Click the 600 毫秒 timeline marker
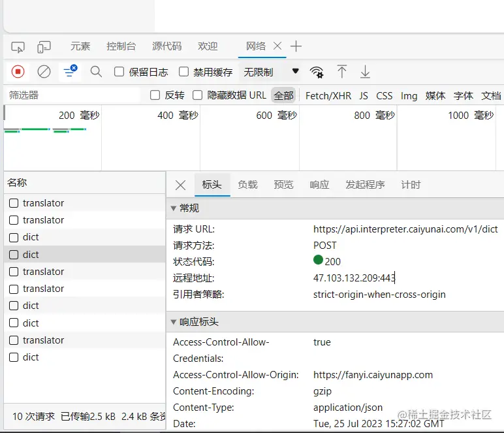 (276, 115)
